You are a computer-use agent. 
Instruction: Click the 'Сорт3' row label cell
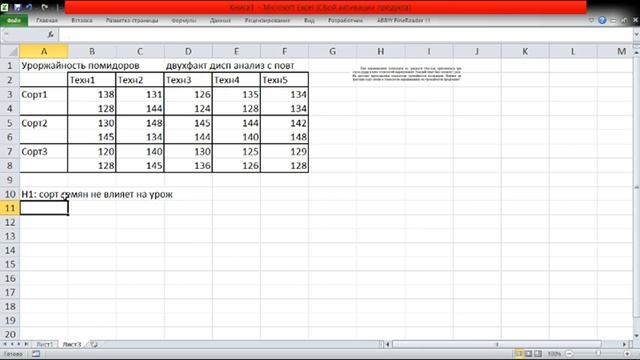pyautogui.click(x=44, y=151)
